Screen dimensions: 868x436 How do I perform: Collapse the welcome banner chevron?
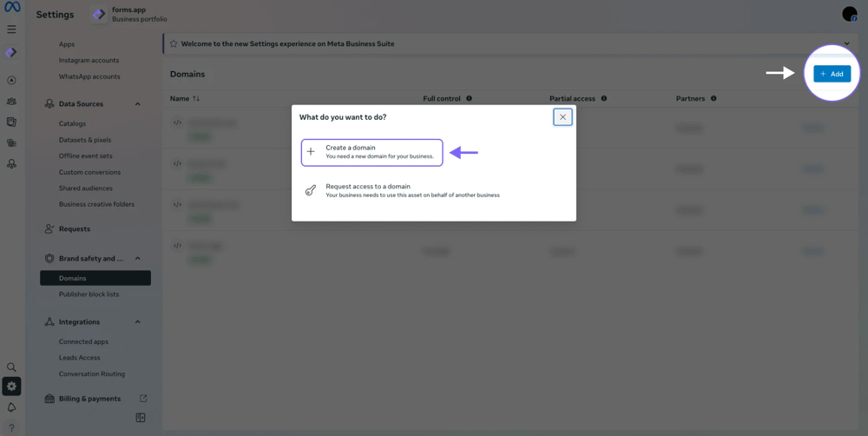[847, 43]
